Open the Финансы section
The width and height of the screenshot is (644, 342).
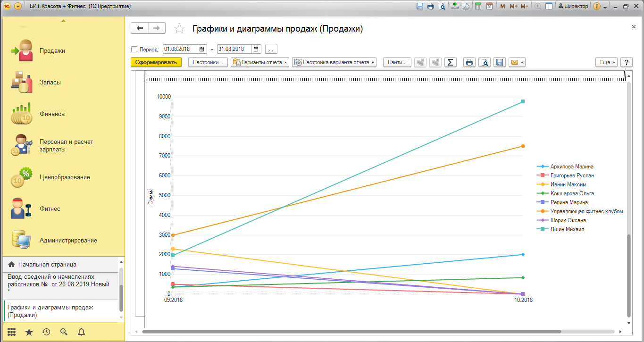(52, 114)
